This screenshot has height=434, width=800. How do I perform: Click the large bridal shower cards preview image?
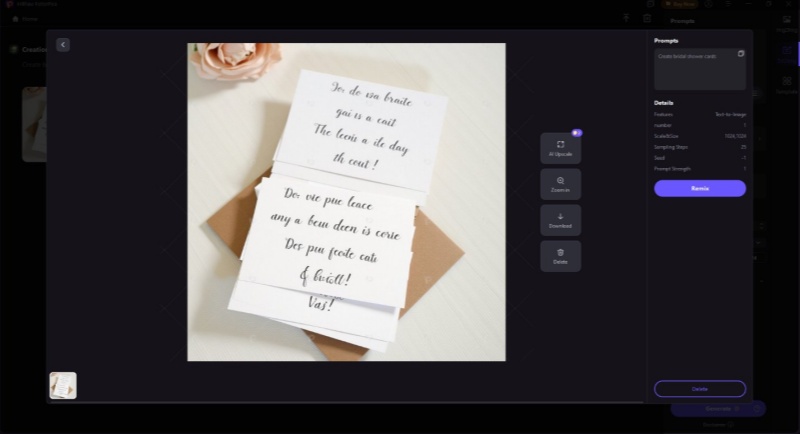tap(346, 202)
